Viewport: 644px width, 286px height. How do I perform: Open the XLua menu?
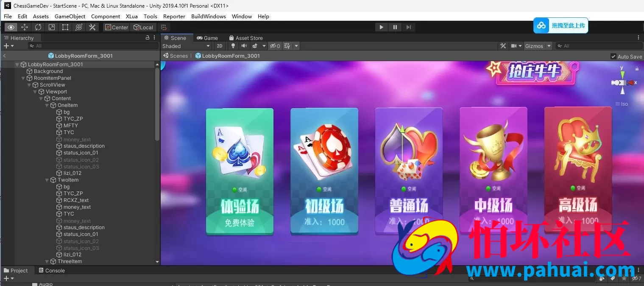pos(132,16)
